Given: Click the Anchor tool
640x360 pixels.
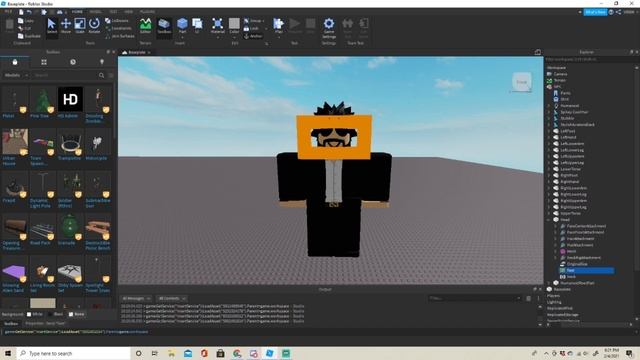Looking at the screenshot, I should click(253, 36).
